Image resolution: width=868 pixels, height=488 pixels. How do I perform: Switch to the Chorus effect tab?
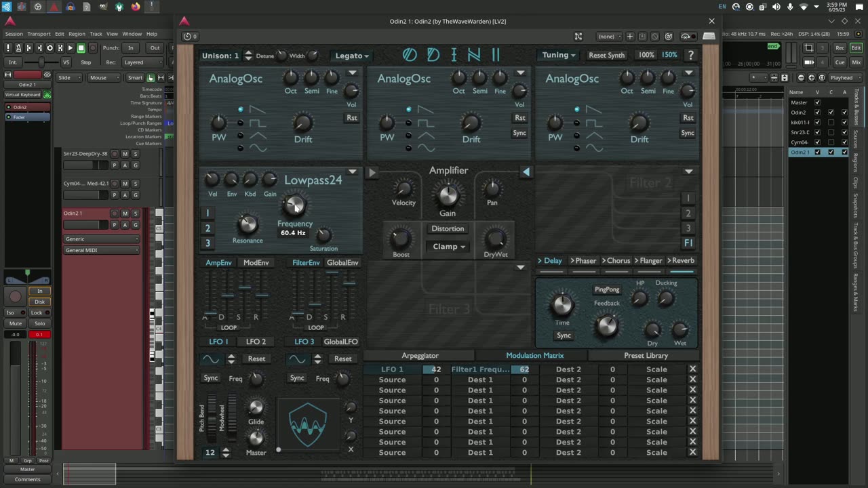click(616, 261)
